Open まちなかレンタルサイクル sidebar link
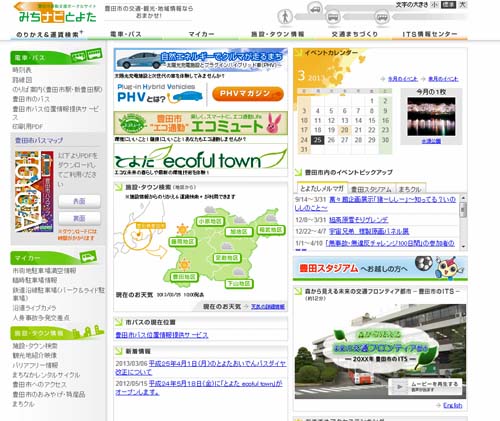500x421 pixels. 46,375
